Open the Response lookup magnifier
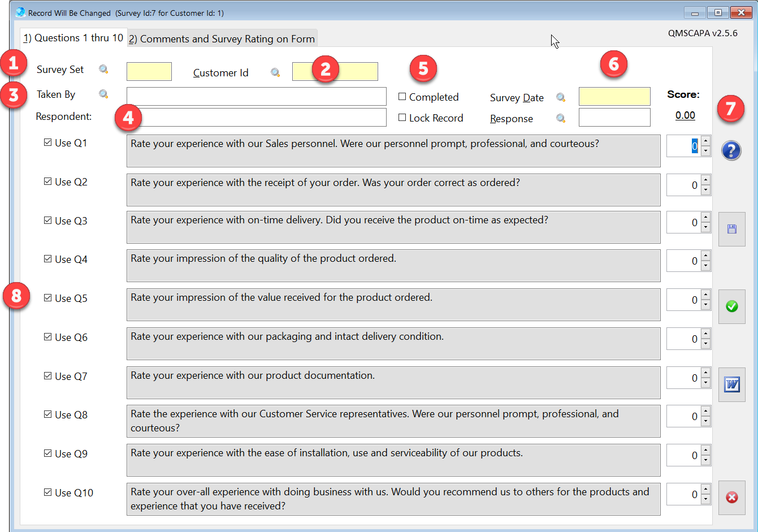Viewport: 758px width, 532px height. tap(561, 118)
